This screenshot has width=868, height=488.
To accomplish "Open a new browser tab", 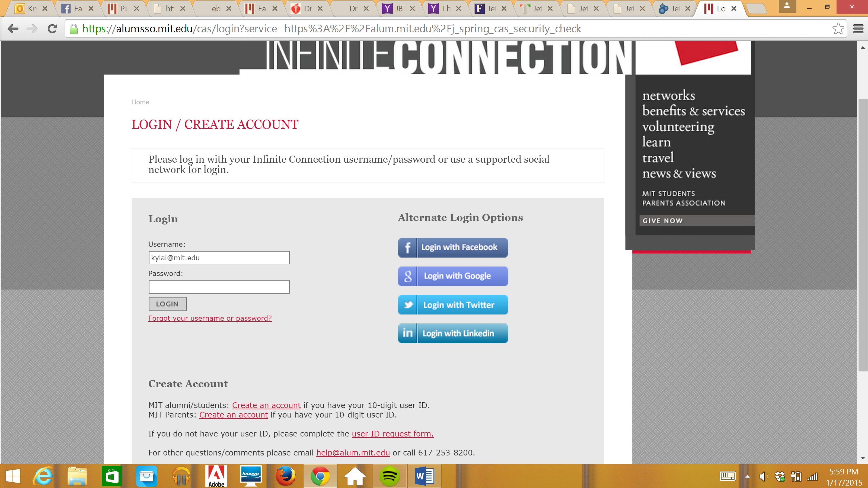I will pos(757,9).
